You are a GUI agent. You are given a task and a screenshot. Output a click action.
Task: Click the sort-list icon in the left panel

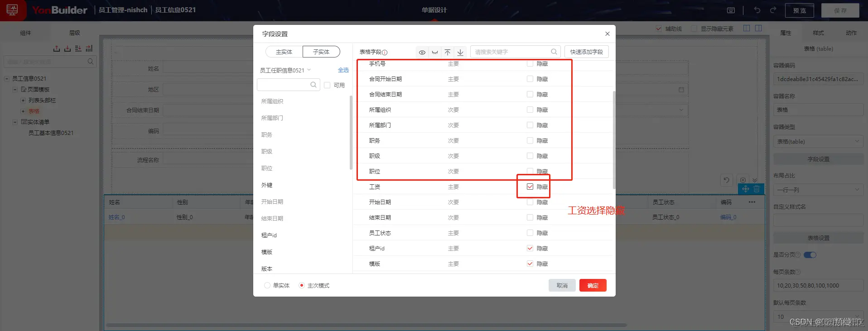[78, 48]
